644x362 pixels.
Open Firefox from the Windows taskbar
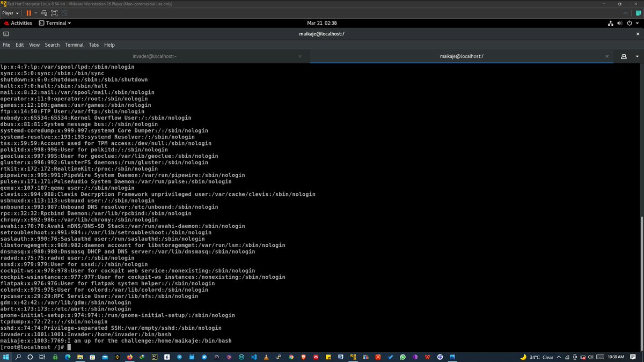tap(130, 357)
